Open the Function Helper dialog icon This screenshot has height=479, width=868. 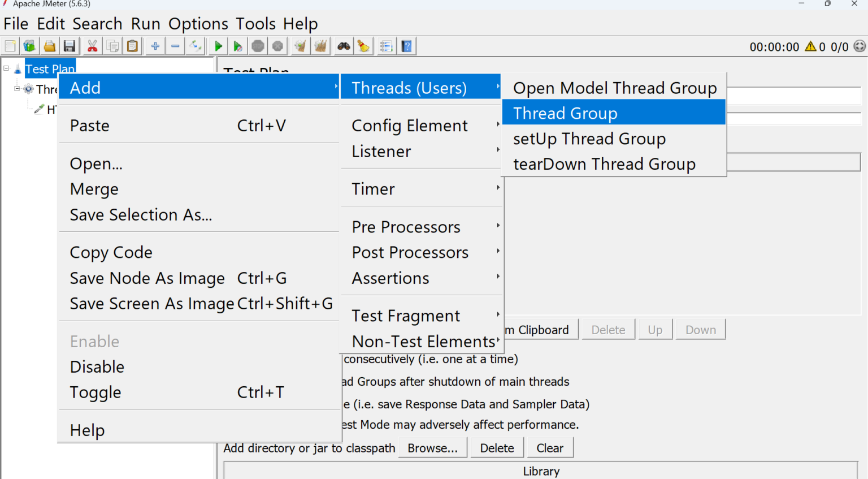click(x=387, y=46)
